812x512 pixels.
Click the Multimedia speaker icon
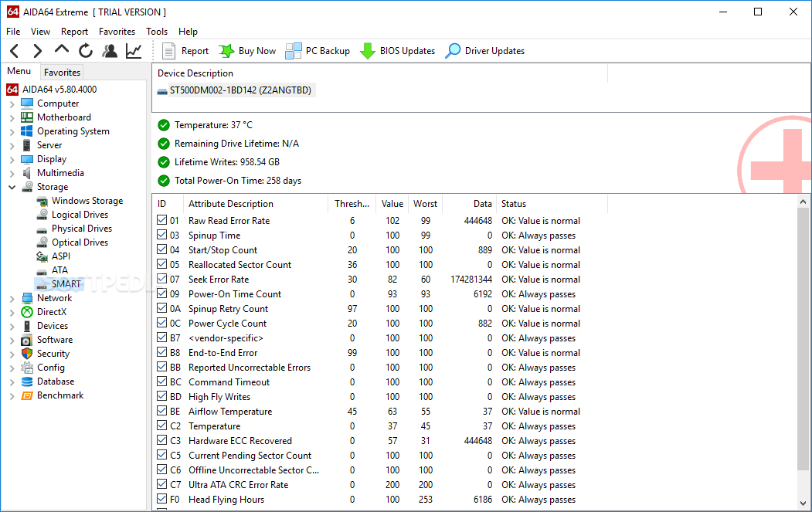pos(27,173)
